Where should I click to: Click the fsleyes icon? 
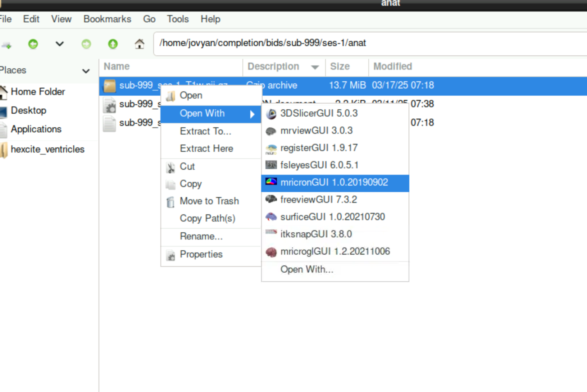[271, 165]
